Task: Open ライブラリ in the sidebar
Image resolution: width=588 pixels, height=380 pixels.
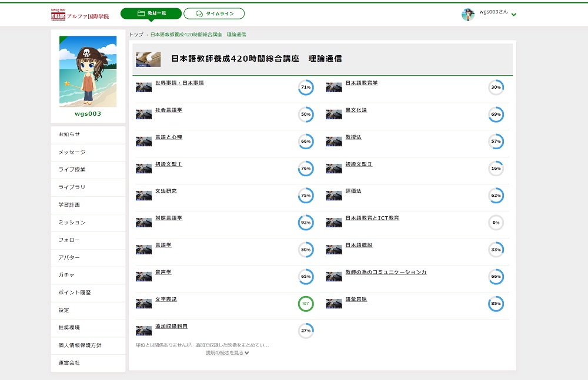Action: pyautogui.click(x=88, y=187)
